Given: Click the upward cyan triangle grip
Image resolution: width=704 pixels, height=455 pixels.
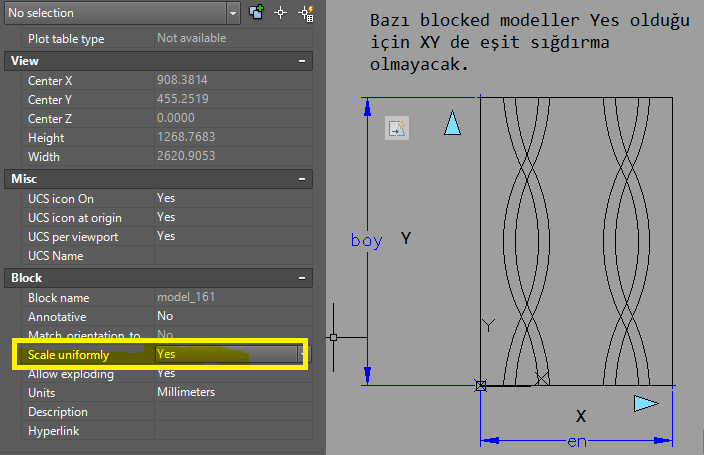Looking at the screenshot, I should coord(452,123).
